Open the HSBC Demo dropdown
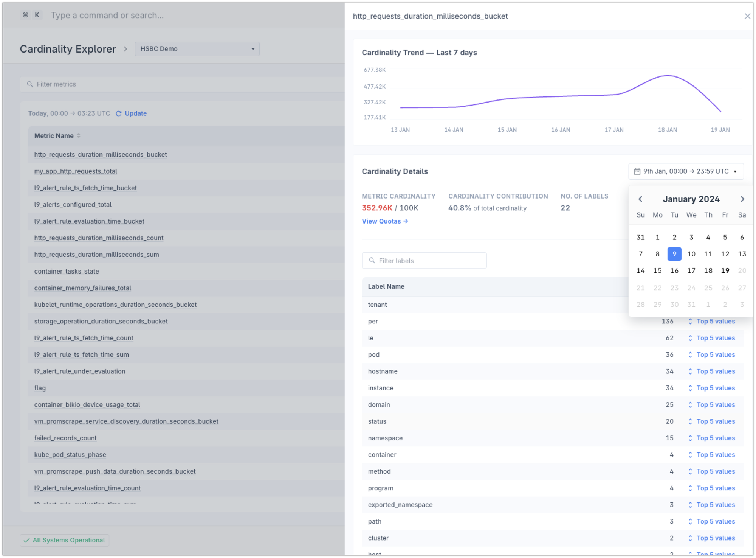The image size is (756, 558). click(197, 49)
